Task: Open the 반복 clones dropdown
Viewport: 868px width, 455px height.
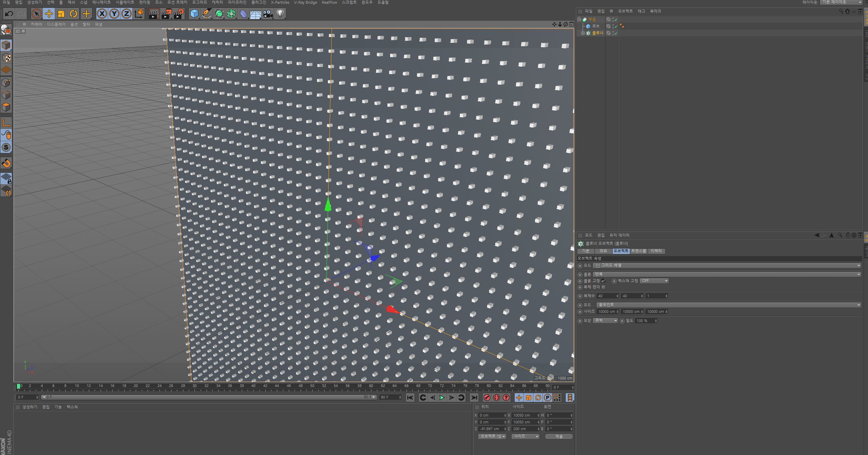Action: [727, 274]
